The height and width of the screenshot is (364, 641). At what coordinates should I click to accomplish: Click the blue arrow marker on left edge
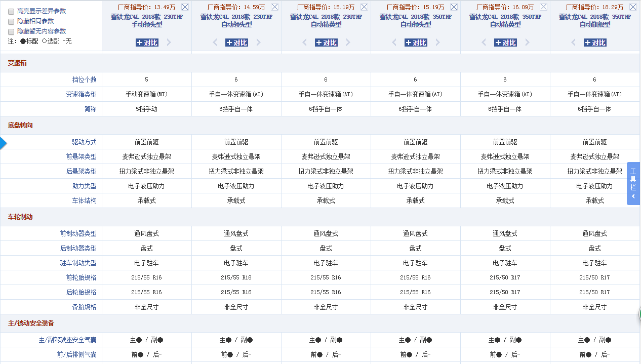[3, 143]
